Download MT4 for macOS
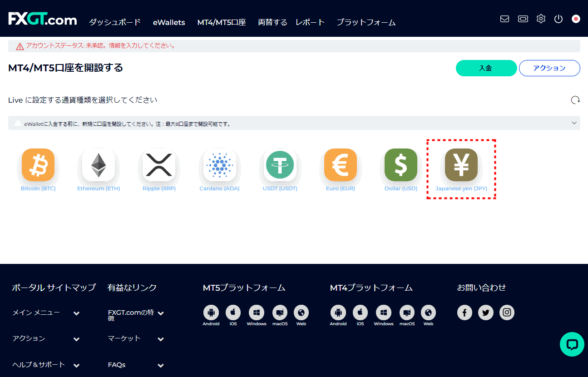This screenshot has height=377, width=588. [x=407, y=312]
